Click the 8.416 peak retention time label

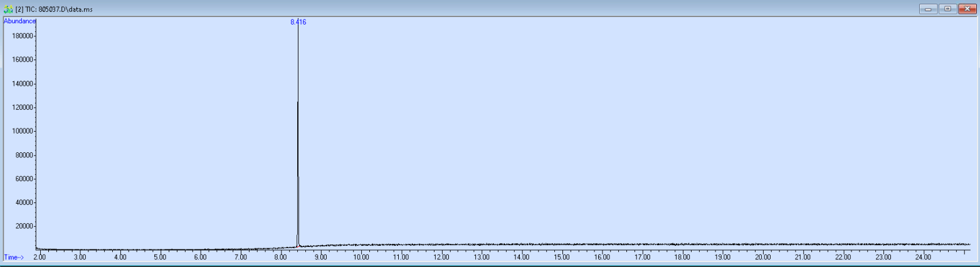(298, 22)
